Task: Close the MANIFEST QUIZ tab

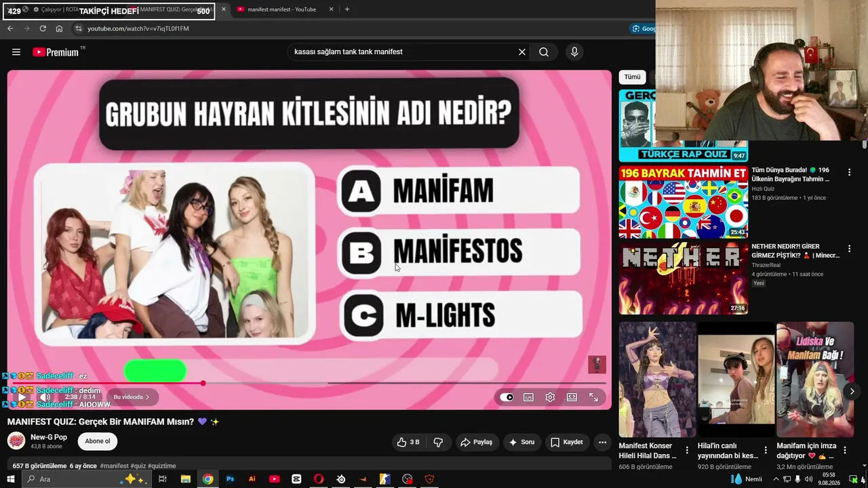Action: click(224, 9)
